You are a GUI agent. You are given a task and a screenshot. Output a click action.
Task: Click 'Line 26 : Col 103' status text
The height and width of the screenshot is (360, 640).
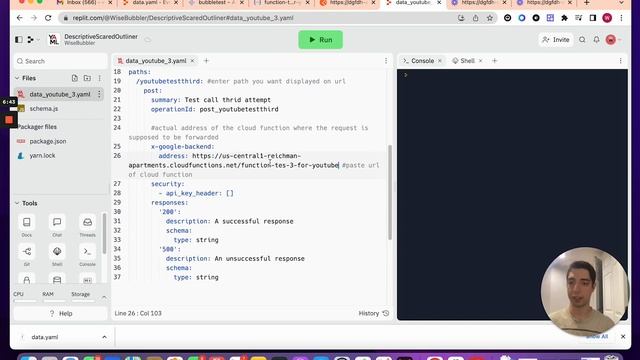(138, 313)
